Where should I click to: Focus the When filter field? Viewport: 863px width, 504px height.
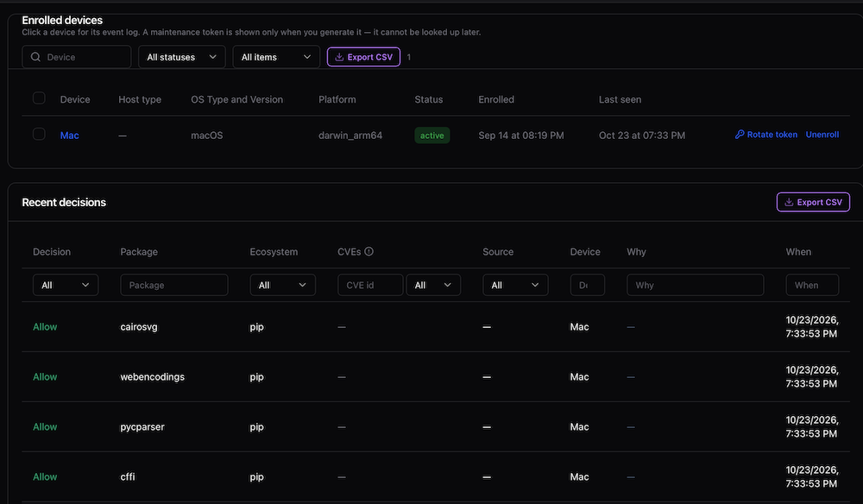tap(812, 285)
